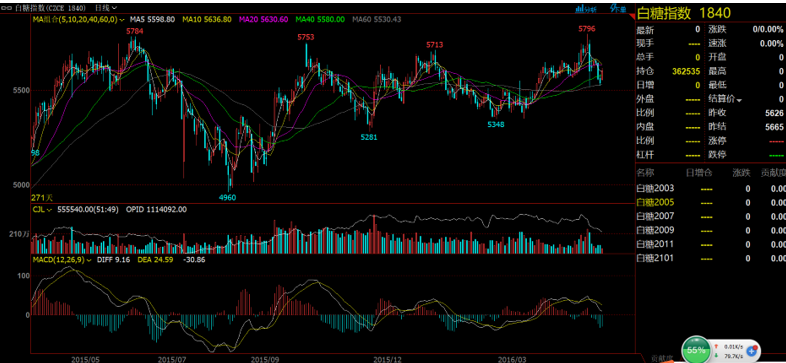Click the green download speed arrow icon
786x363 pixels.
tap(715, 355)
